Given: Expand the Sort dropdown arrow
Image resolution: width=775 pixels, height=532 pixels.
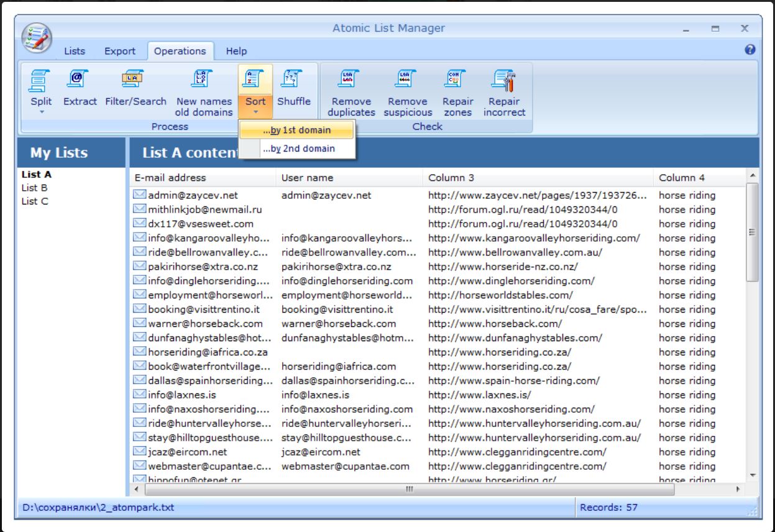Looking at the screenshot, I should tap(255, 112).
